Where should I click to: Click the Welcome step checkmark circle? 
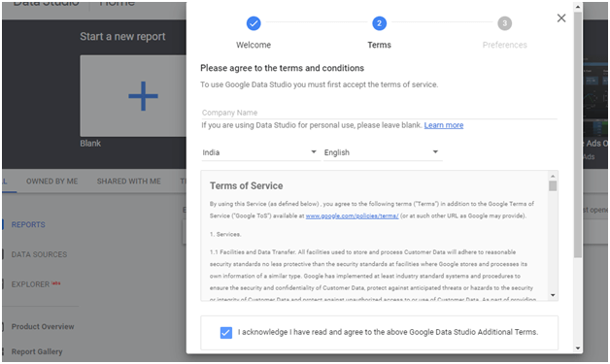point(254,23)
